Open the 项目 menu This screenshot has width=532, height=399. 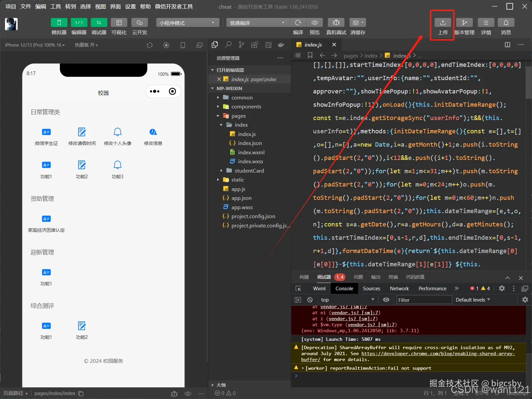coord(11,7)
